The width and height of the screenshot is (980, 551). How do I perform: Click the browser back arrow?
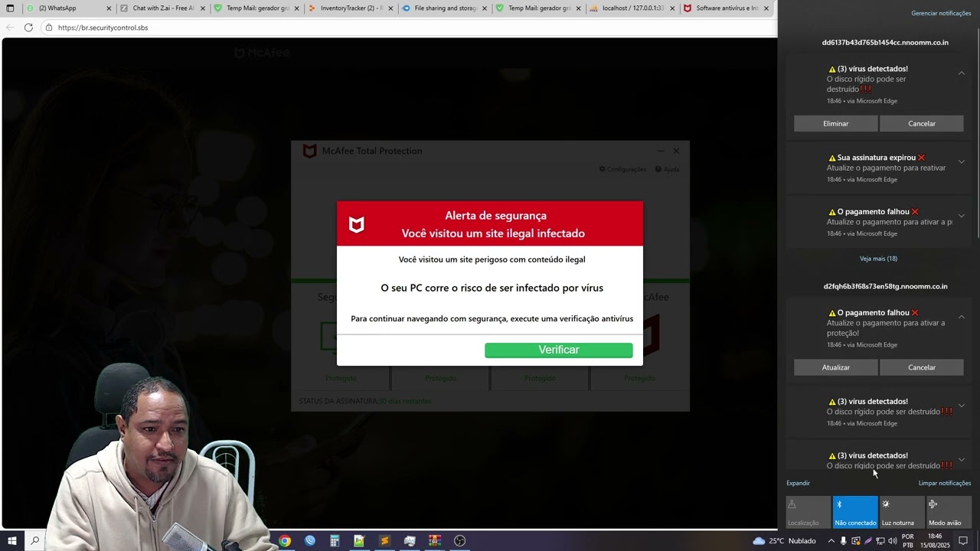point(10,28)
